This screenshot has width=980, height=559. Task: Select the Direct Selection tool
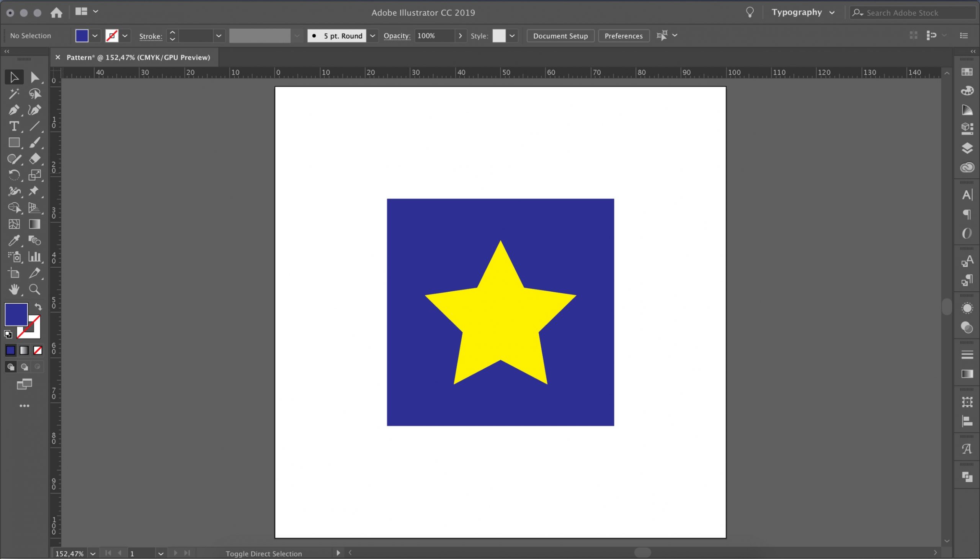pos(34,78)
